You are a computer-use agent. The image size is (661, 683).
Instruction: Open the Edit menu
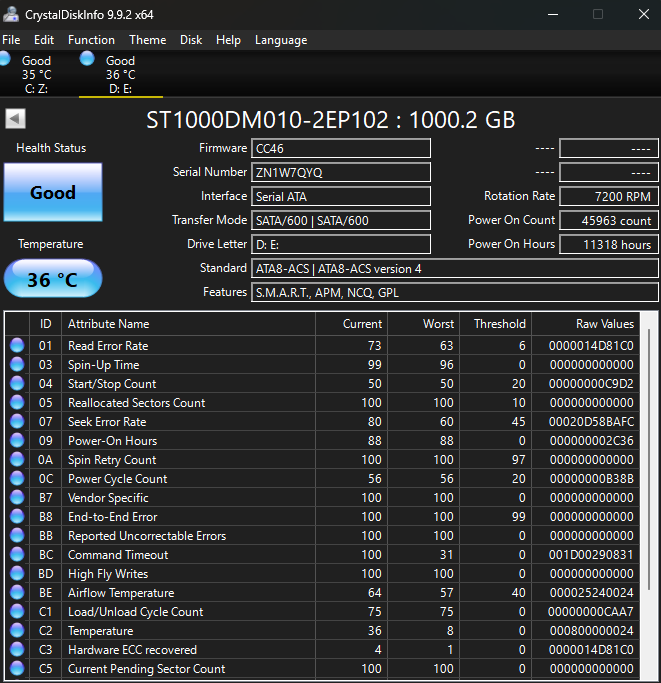(44, 40)
